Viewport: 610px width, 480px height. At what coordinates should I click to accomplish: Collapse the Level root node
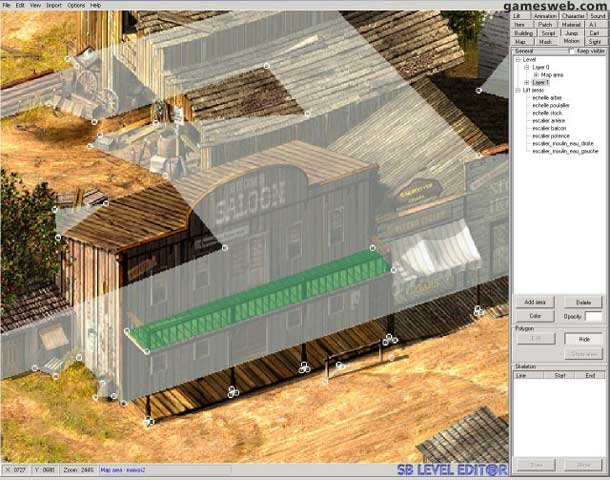pyautogui.click(x=518, y=59)
